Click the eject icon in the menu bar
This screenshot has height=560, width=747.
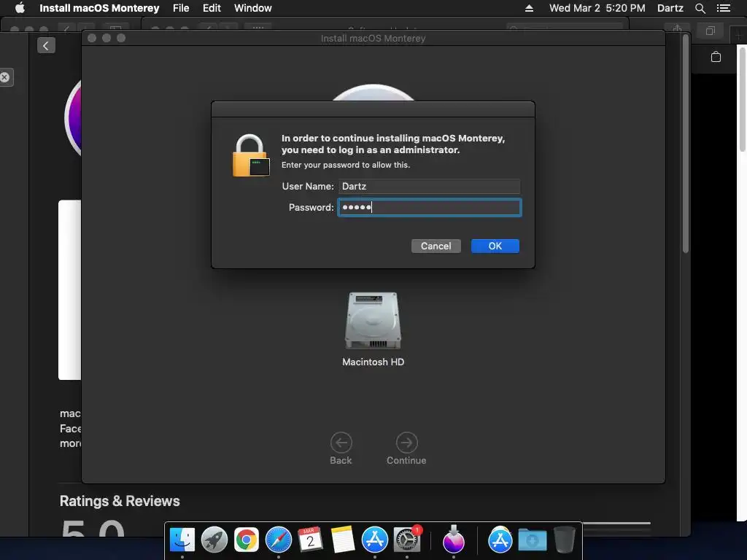529,8
